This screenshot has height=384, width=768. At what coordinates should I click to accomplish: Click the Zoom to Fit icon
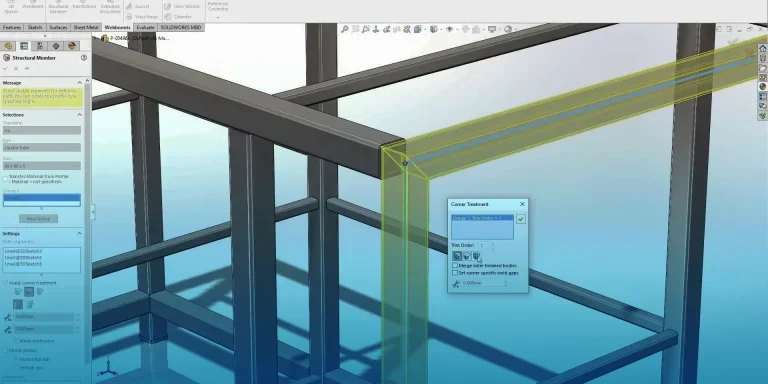point(345,29)
